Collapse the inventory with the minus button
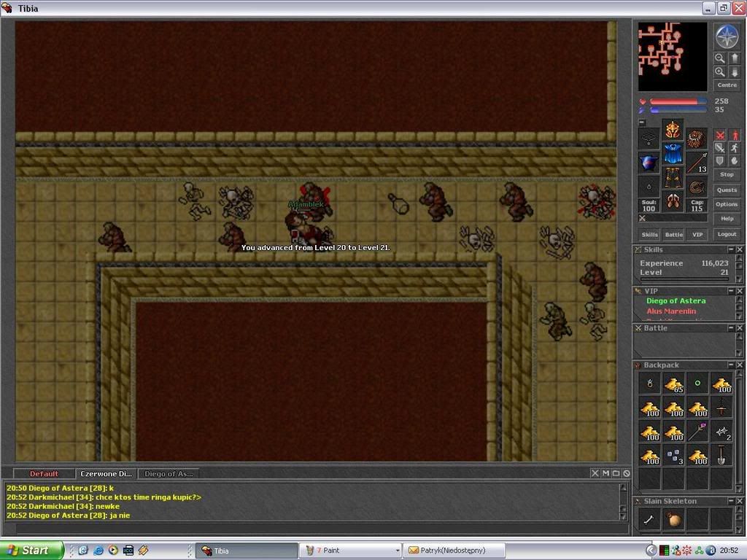This screenshot has width=747, height=560. point(642,122)
